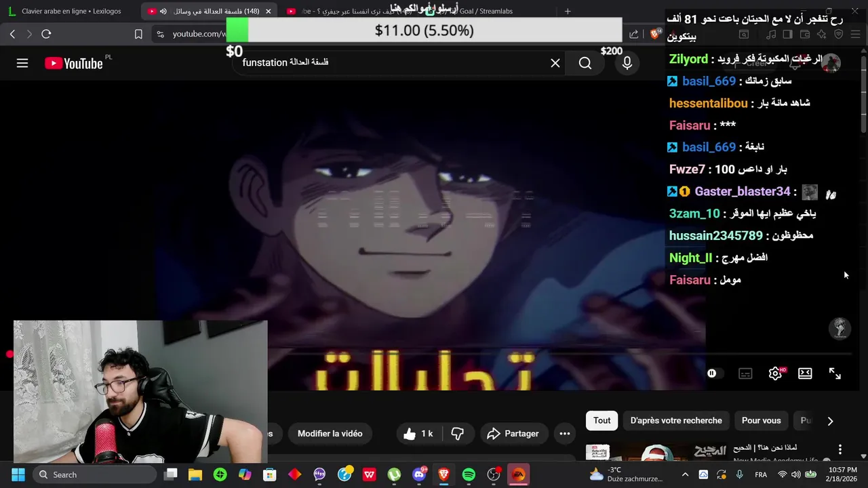Click the 3zam_10 chat username
The image size is (868, 488).
694,213
